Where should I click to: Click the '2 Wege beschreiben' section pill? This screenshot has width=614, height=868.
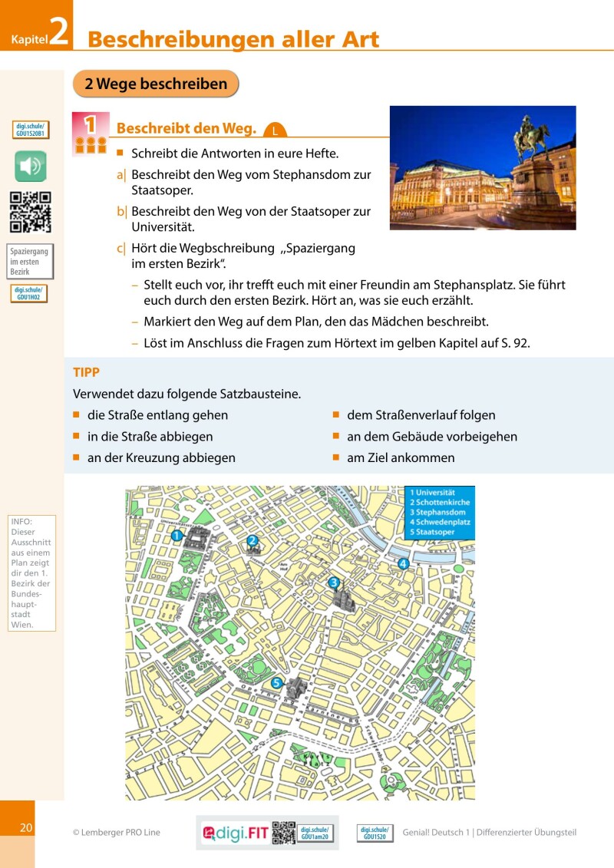(x=156, y=84)
